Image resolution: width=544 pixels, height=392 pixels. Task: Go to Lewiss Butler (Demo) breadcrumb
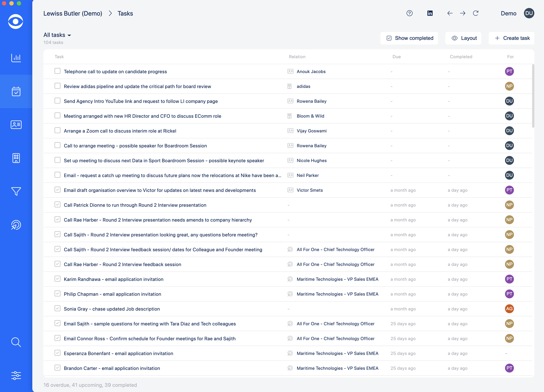73,13
